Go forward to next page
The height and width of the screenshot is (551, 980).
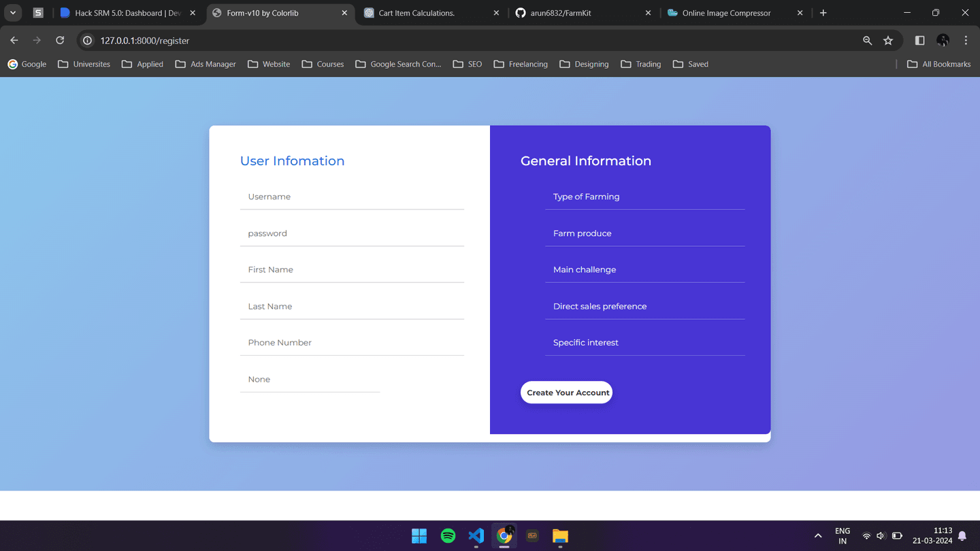click(x=37, y=41)
